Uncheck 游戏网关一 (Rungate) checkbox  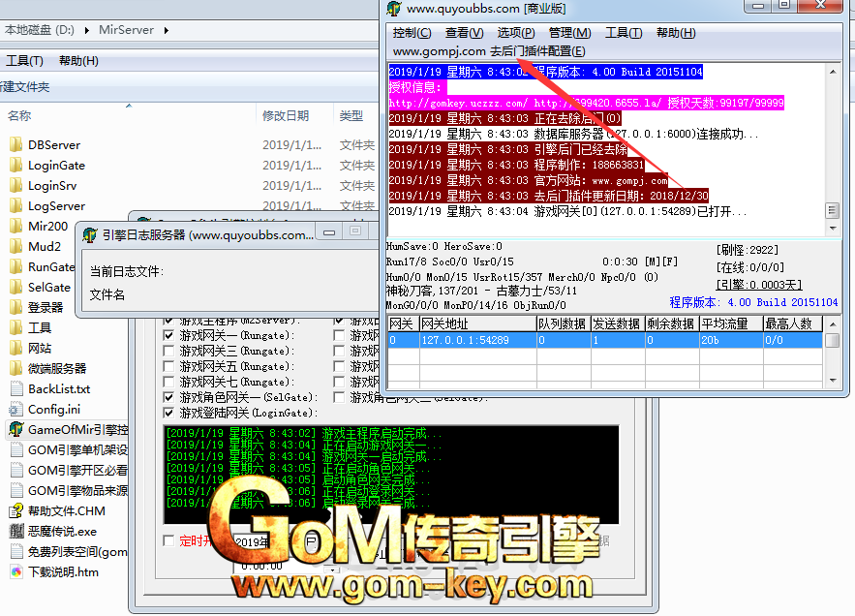(x=168, y=335)
